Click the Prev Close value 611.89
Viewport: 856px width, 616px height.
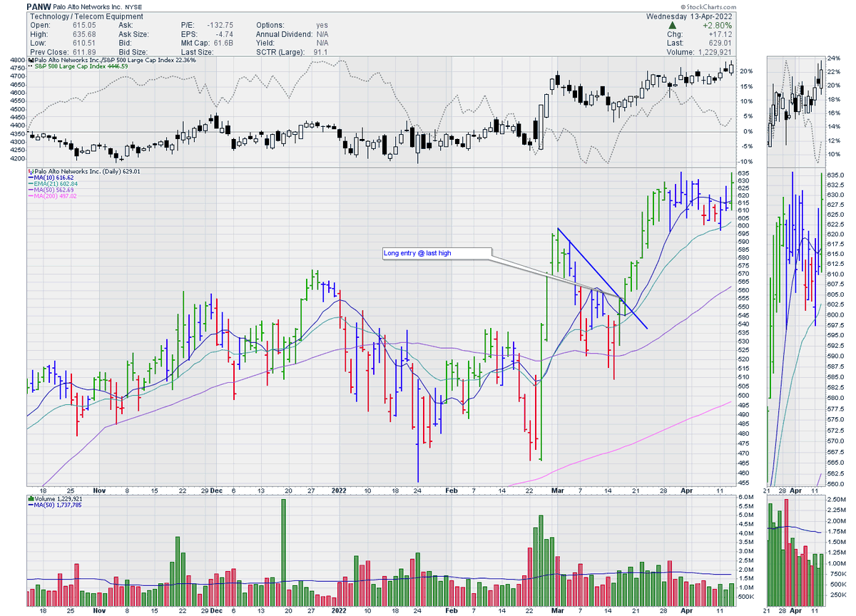(x=85, y=52)
